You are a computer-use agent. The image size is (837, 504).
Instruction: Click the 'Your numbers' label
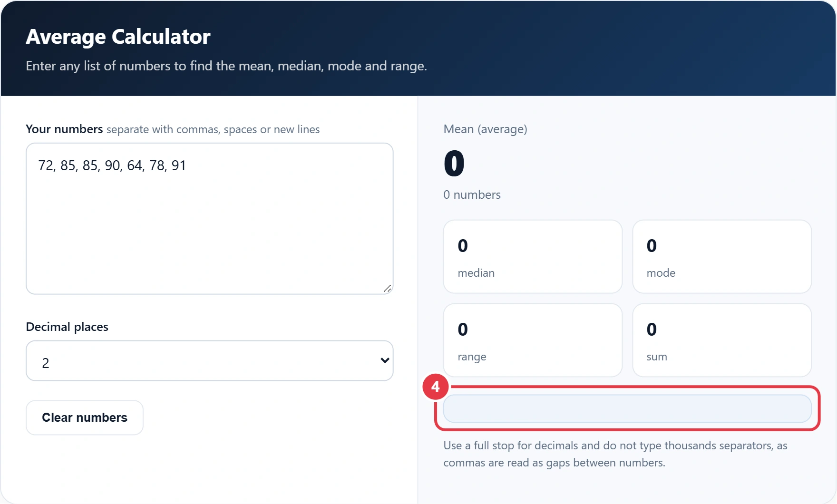[64, 129]
